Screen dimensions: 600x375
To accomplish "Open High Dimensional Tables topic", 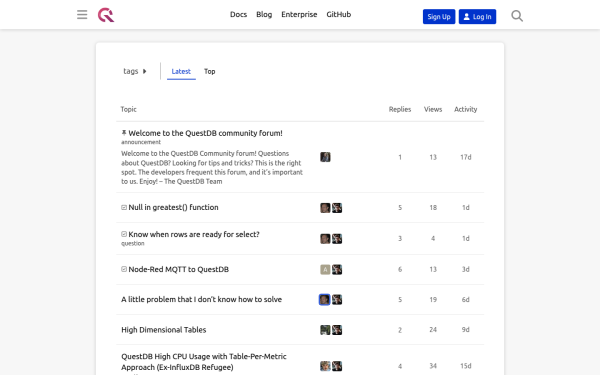I will (x=164, y=330).
